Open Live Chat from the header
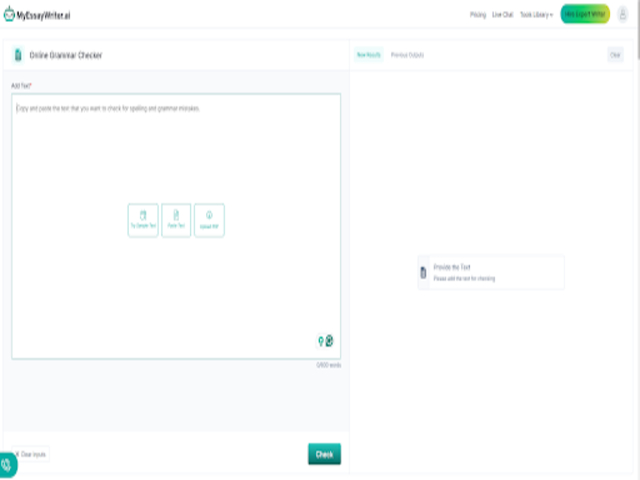 [x=502, y=15]
